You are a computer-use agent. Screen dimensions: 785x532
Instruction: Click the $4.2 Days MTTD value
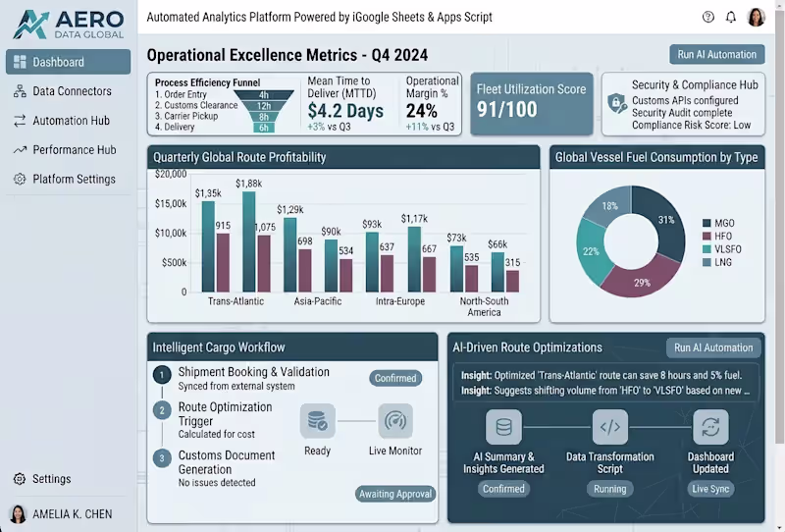[345, 111]
